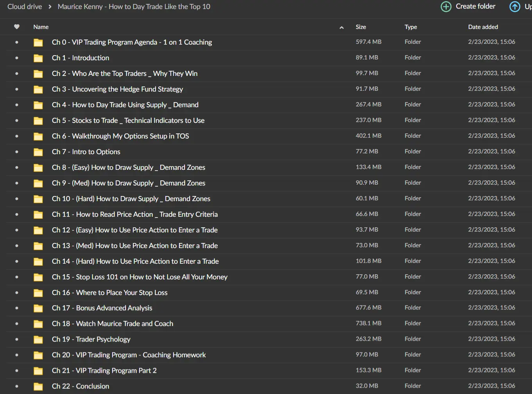Toggle favorite dot for Ch 0 VIP Trading row
This screenshot has height=394, width=532.
(17, 42)
